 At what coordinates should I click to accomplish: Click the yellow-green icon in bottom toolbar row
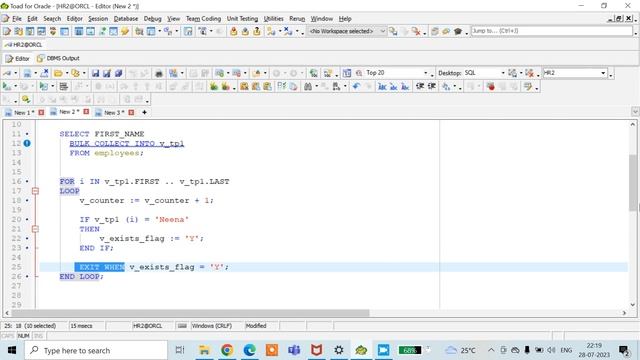coord(26,99)
